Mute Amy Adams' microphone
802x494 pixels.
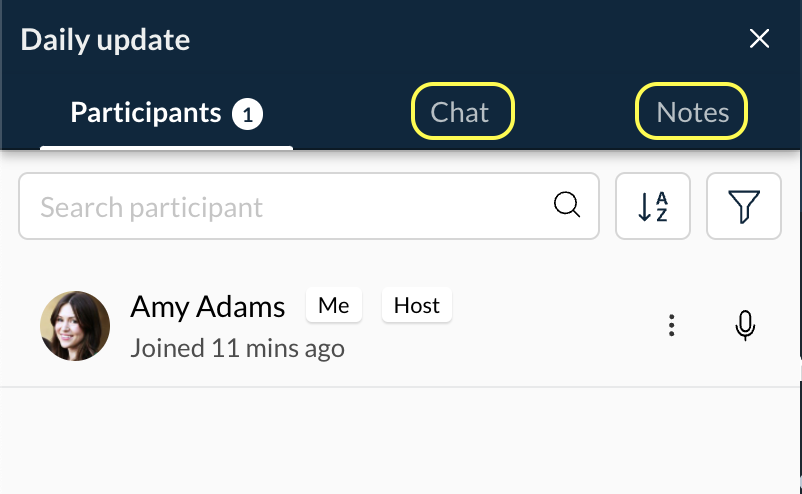click(744, 326)
